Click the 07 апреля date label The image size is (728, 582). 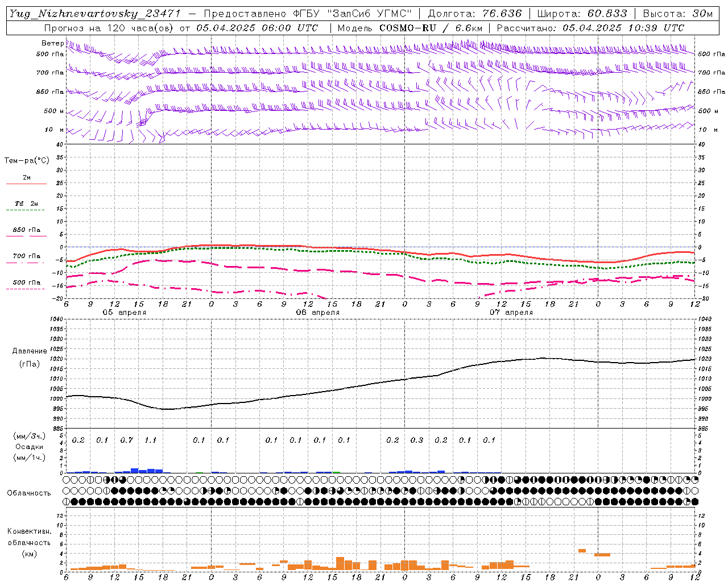tap(511, 313)
